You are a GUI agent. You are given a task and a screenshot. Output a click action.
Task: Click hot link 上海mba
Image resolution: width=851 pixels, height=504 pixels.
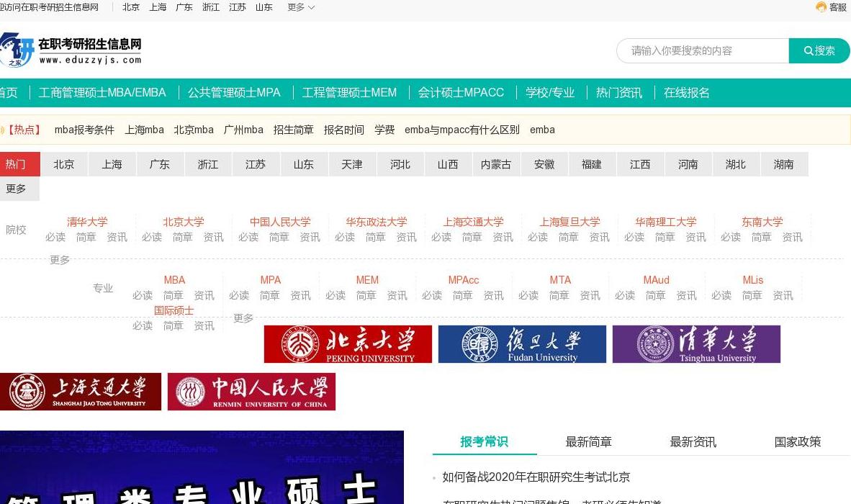click(x=145, y=130)
